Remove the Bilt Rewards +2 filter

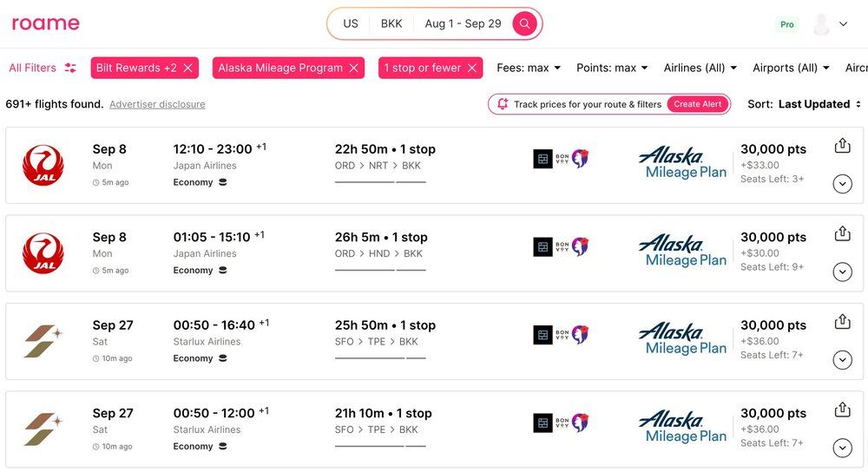tap(188, 68)
